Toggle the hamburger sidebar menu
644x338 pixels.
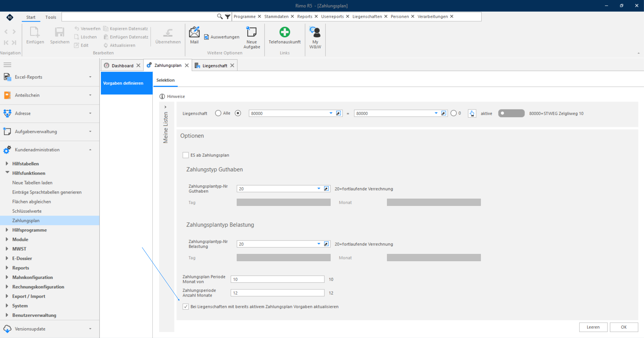(8, 65)
